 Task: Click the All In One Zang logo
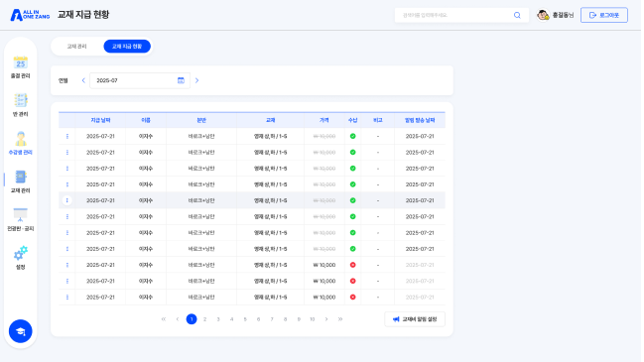coord(30,15)
